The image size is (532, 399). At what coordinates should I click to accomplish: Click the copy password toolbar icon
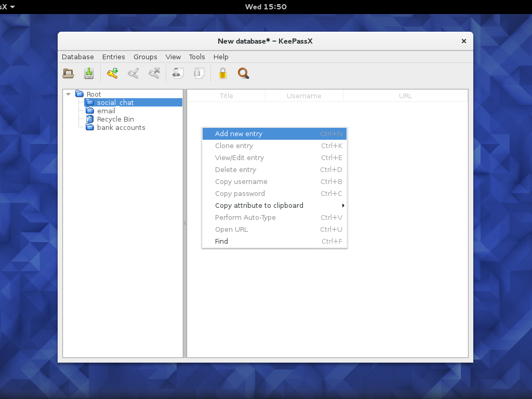[x=199, y=73]
